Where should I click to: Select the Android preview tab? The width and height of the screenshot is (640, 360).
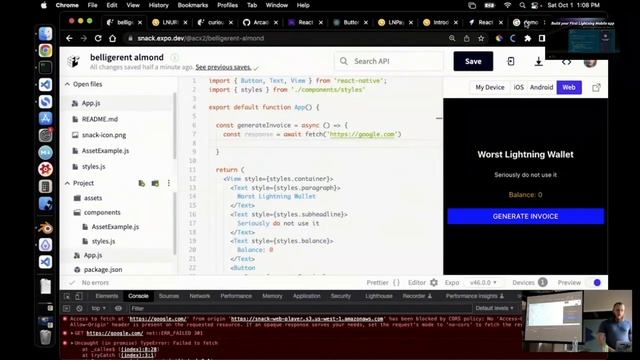[x=541, y=87]
